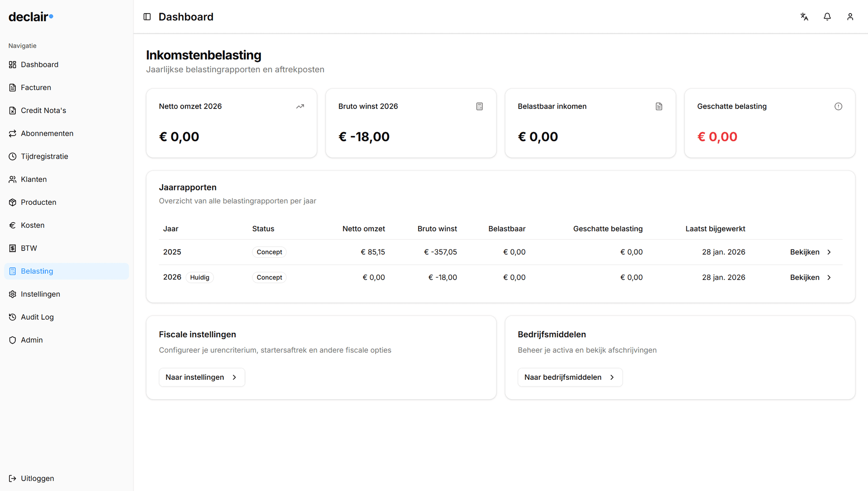Click the Bruto winst column header
The image size is (868, 491).
coord(437,229)
